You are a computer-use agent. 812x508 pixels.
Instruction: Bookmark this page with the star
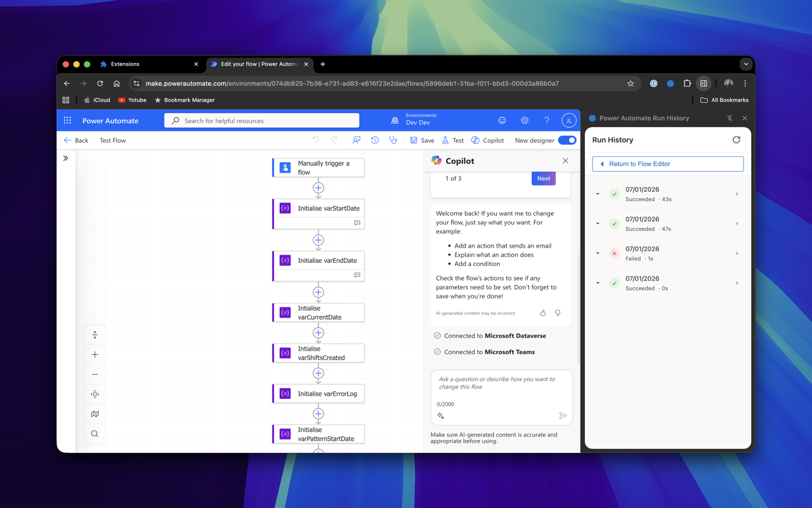point(631,83)
